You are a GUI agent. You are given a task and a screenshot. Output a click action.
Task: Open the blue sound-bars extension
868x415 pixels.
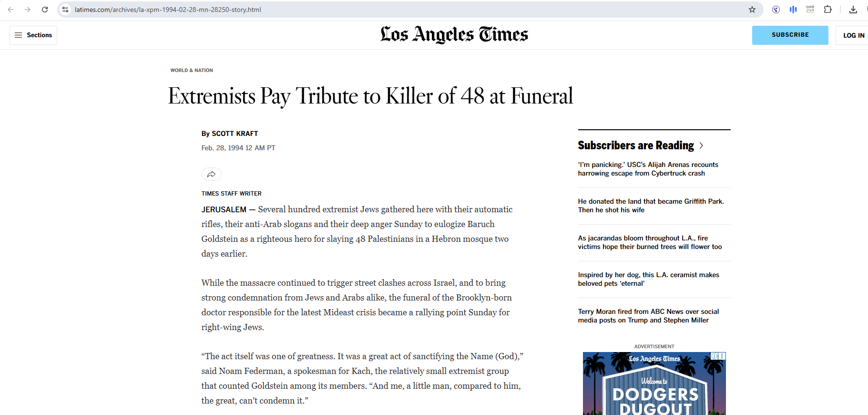(x=793, y=10)
